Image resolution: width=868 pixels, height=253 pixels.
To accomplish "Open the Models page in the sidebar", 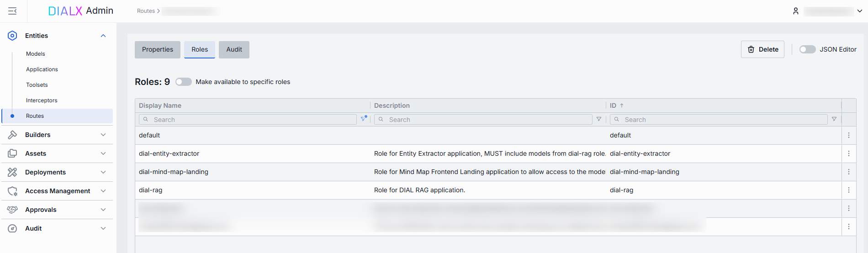I will (36, 54).
